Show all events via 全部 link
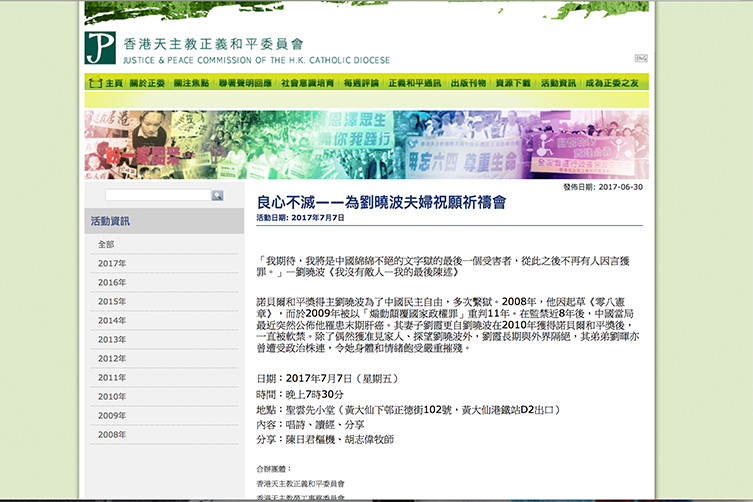The image size is (753, 502). pos(107,244)
